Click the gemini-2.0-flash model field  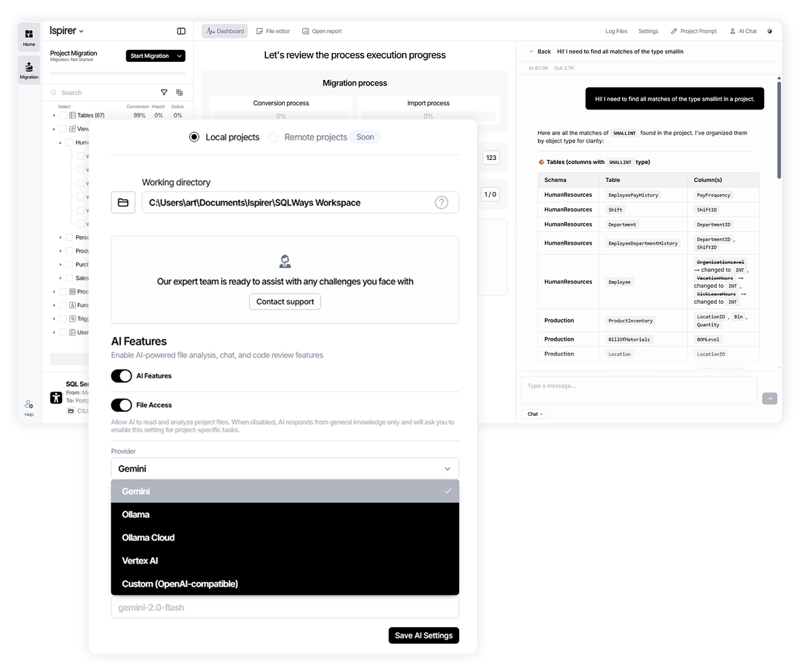(285, 607)
